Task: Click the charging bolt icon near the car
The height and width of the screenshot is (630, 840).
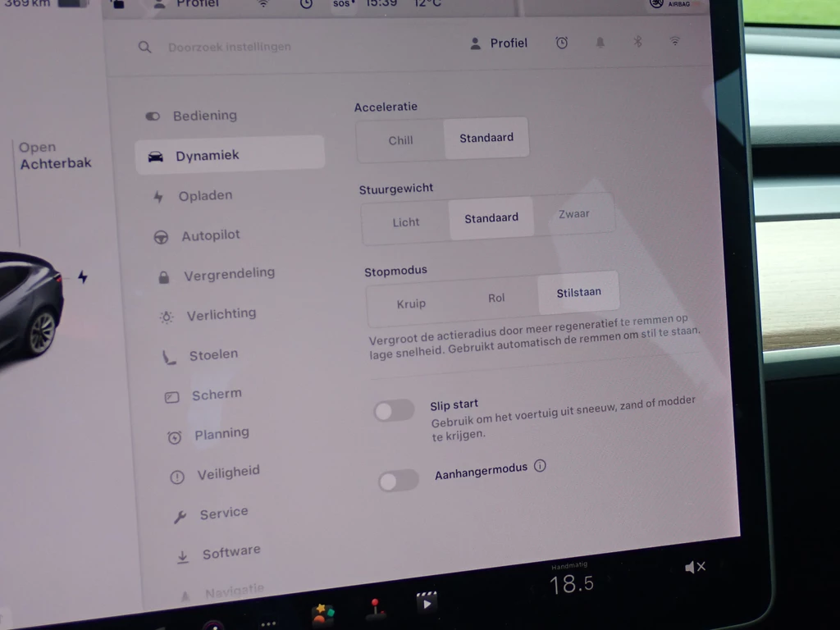Action: [x=82, y=276]
